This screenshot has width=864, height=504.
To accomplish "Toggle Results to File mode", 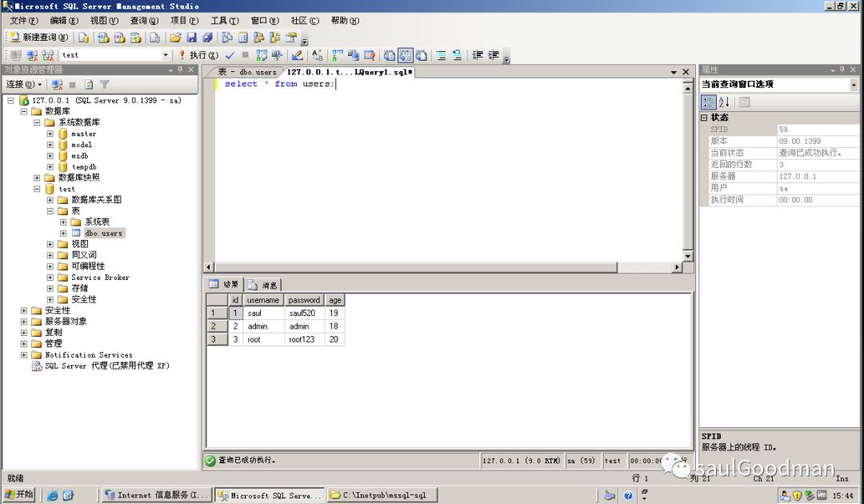I will pyautogui.click(x=422, y=55).
